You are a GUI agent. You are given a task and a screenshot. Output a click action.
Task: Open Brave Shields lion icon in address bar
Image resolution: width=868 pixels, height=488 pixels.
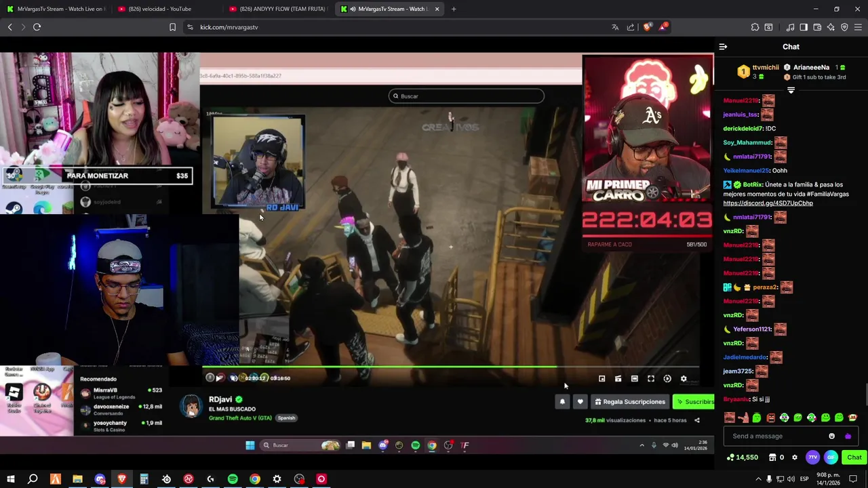(x=648, y=27)
